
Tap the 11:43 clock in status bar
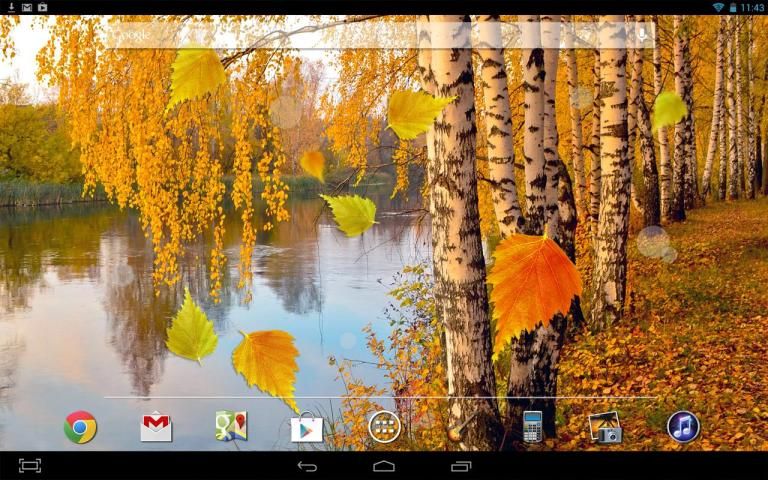[x=753, y=7]
